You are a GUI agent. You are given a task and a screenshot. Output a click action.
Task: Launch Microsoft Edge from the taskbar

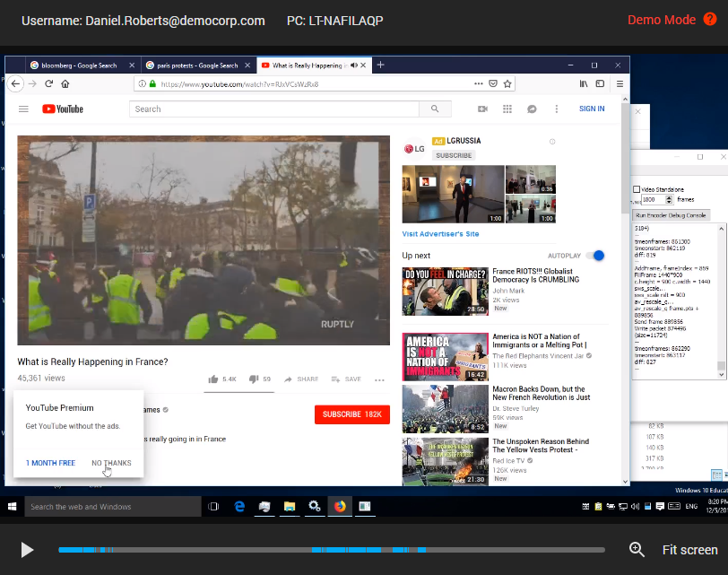(x=239, y=506)
